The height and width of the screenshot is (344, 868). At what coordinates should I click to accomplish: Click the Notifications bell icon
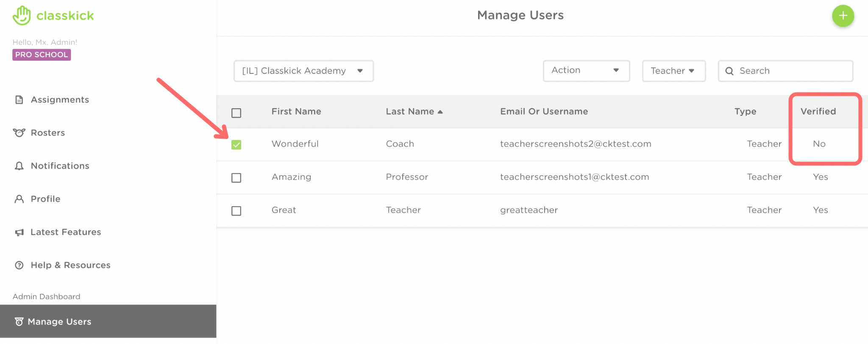click(x=19, y=166)
